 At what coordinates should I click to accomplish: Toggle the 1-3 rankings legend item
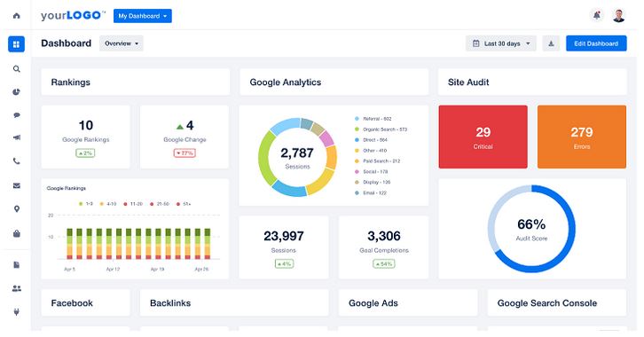86,204
